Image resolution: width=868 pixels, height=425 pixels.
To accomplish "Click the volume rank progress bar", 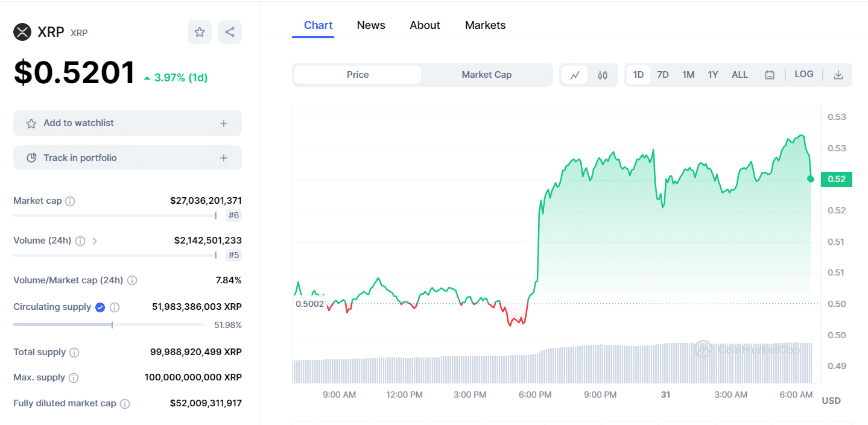I will pyautogui.click(x=115, y=255).
